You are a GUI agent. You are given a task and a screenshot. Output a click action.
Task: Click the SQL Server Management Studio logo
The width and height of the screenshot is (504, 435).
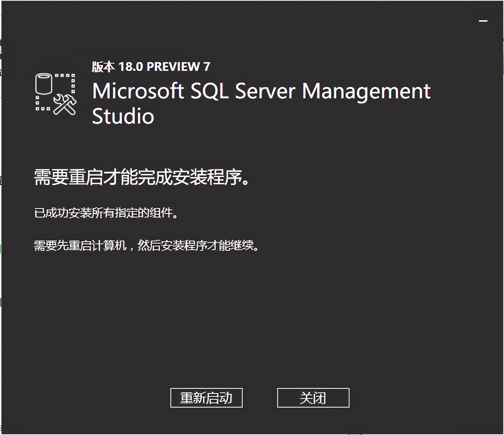tap(56, 94)
